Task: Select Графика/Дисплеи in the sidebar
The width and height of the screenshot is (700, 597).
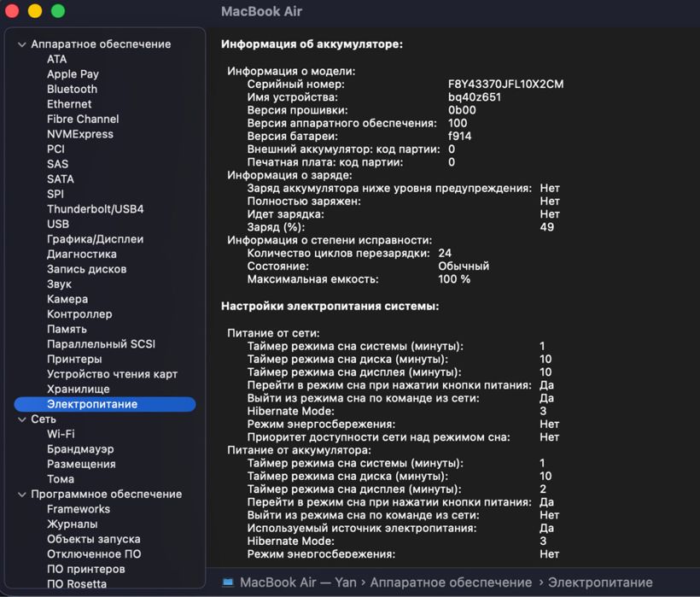Action: point(95,239)
